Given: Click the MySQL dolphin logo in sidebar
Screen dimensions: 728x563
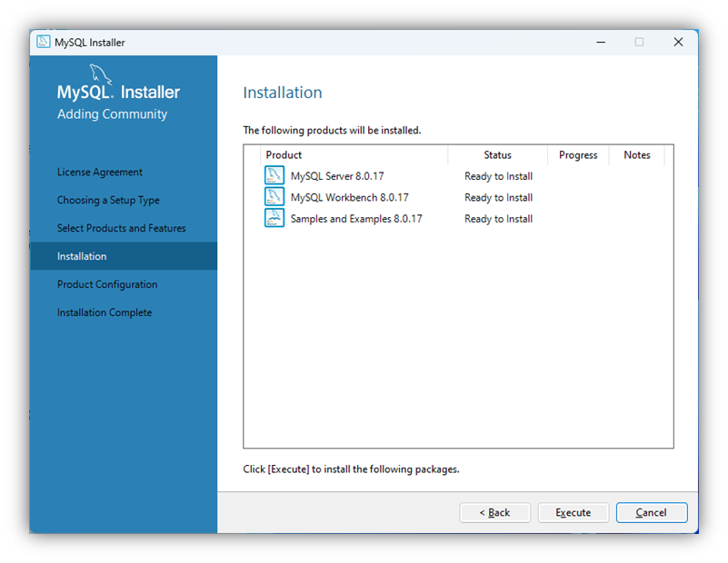Looking at the screenshot, I should point(100,74).
